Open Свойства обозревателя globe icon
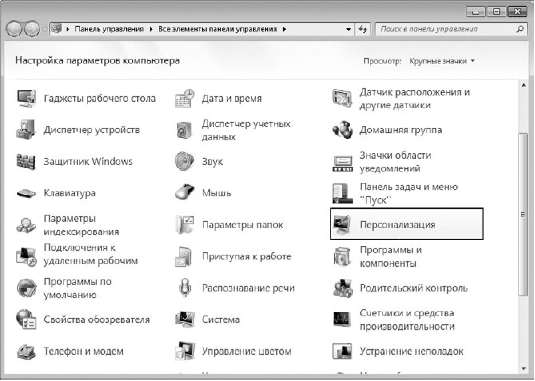Image resolution: width=535 pixels, height=381 pixels. pyautogui.click(x=26, y=320)
